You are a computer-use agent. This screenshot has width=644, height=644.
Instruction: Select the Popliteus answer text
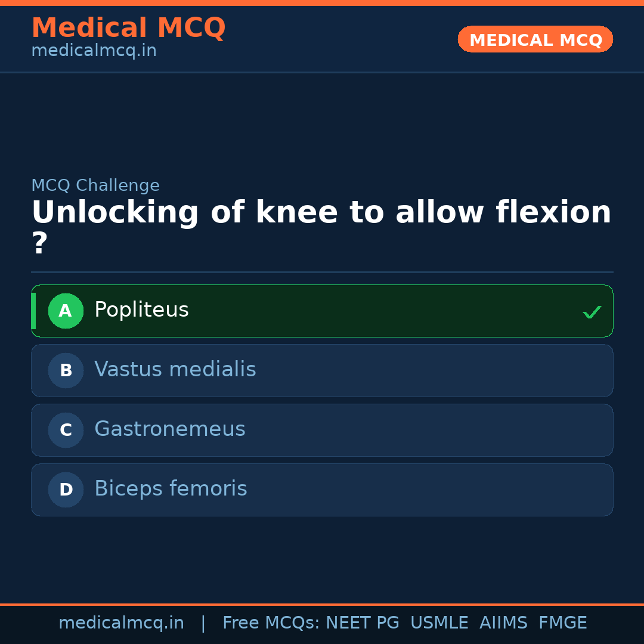[x=141, y=310]
